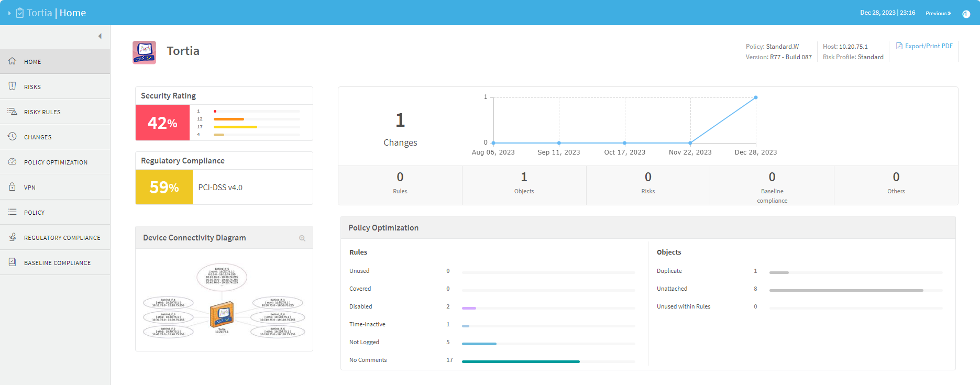Click the Regulatory Compliance sidebar icon

12,237
